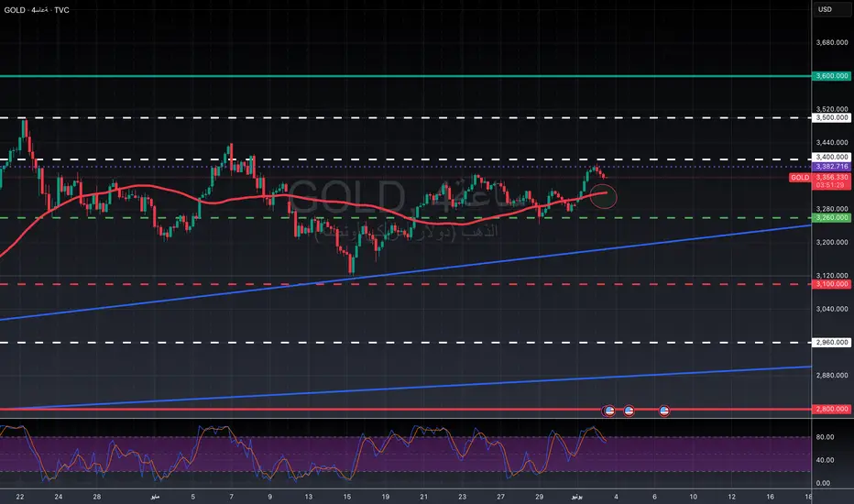The width and height of the screenshot is (854, 504).
Task: Open the USD currency selector
Action: [824, 10]
